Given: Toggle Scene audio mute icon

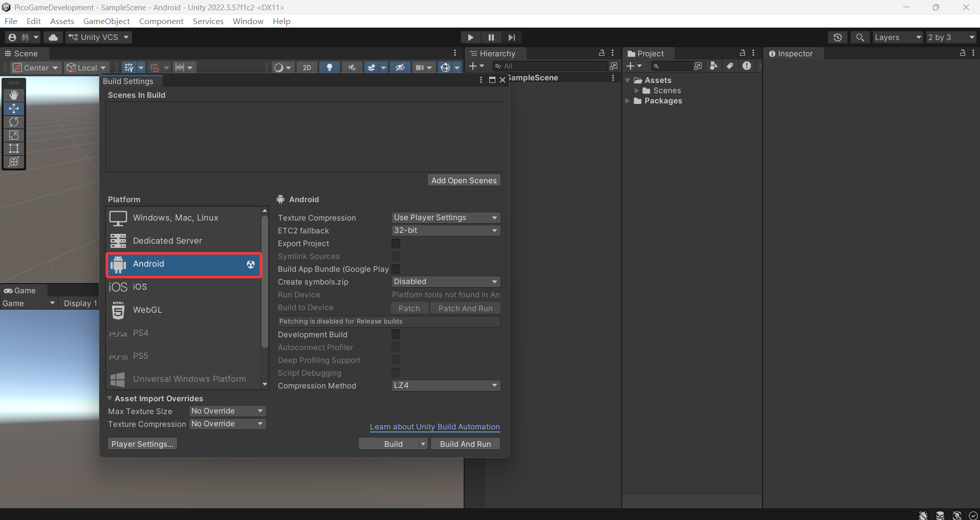Looking at the screenshot, I should [x=352, y=68].
